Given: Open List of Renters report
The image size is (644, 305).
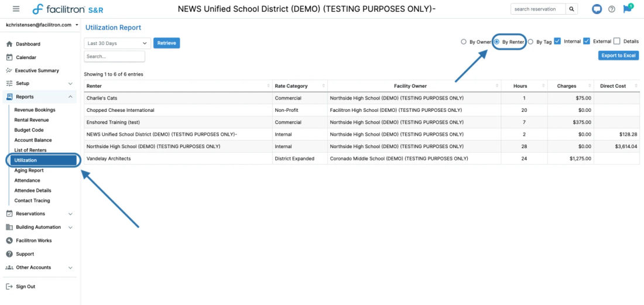Looking at the screenshot, I should pos(30,150).
